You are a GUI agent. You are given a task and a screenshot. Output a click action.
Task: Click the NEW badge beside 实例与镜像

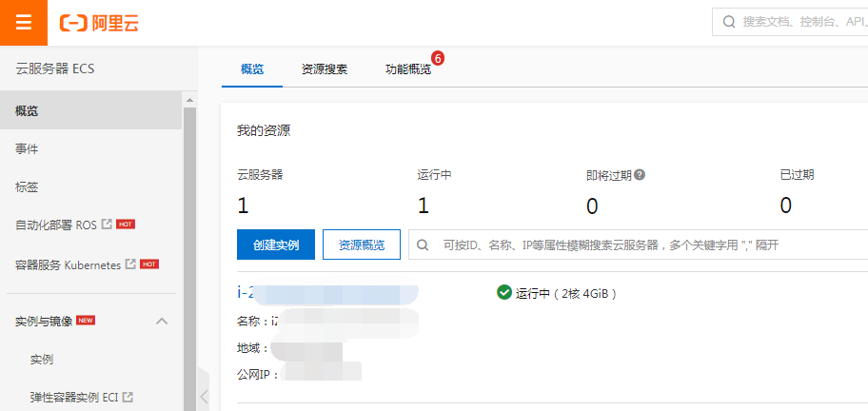click(86, 321)
